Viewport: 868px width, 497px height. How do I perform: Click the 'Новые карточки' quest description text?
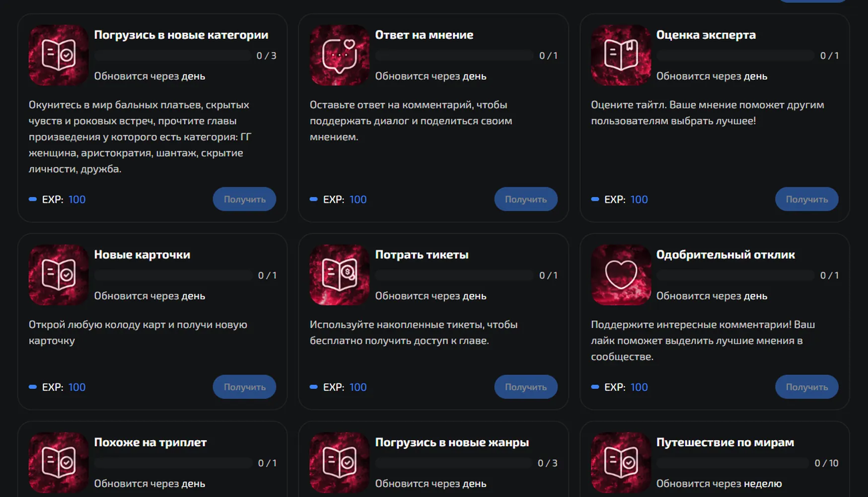click(x=138, y=332)
